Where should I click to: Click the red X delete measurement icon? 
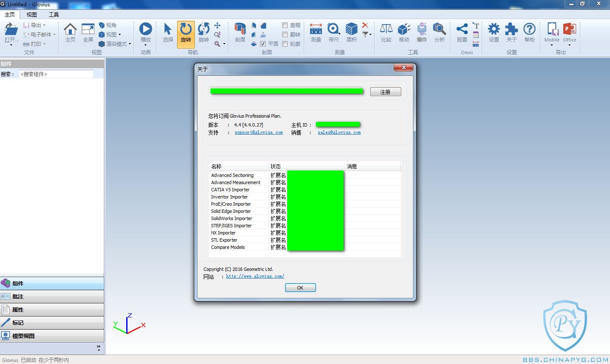[365, 25]
